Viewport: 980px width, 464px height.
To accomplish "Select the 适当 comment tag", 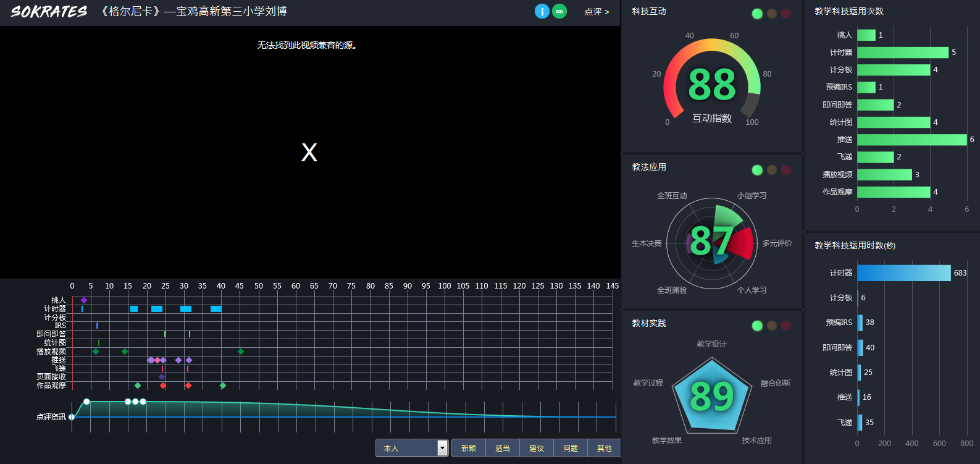I will tap(503, 448).
